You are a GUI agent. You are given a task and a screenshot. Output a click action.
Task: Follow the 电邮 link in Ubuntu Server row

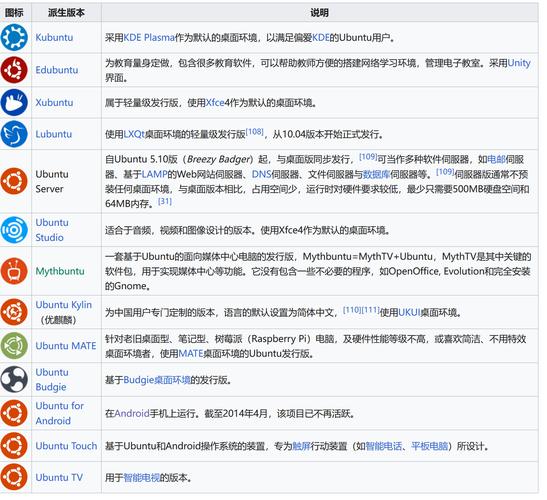click(x=496, y=159)
